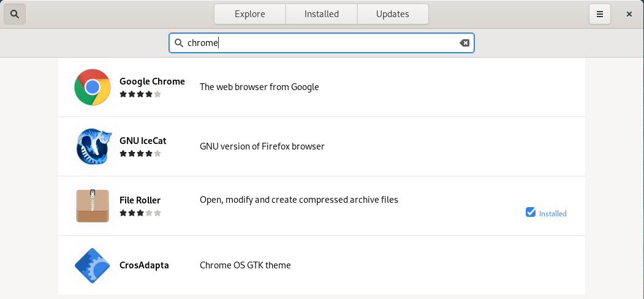Open the GNU IceCat title link
This screenshot has width=644, height=299.
click(x=143, y=141)
